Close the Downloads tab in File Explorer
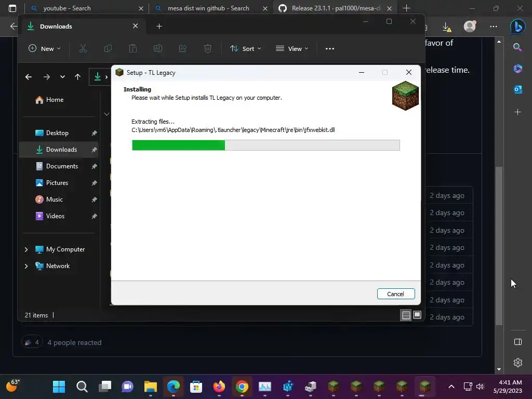 click(x=136, y=26)
